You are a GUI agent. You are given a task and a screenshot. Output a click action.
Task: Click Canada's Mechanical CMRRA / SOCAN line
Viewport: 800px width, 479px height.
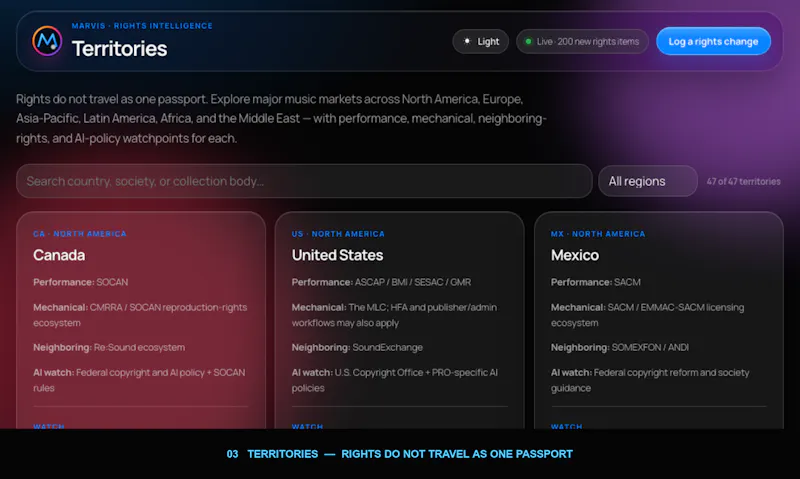point(140,315)
